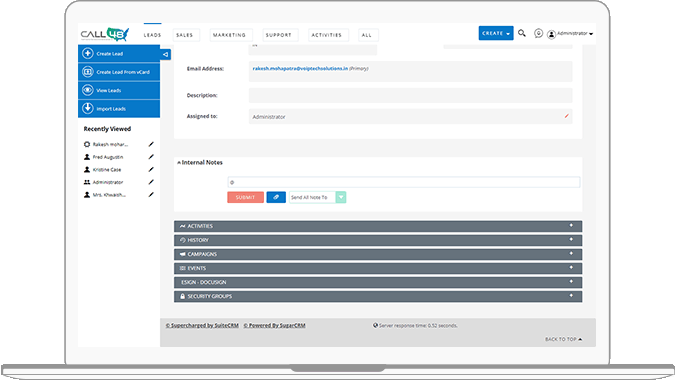
Task: Open Mrs. Khwaish... recently viewed record
Action: coord(109,195)
